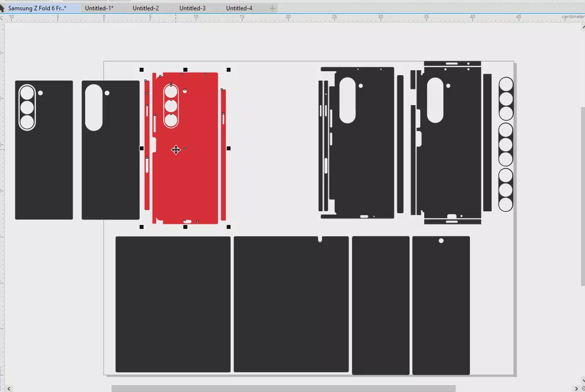The height and width of the screenshot is (392, 585).
Task: Select the large square plain screen protector
Action: [x=173, y=304]
